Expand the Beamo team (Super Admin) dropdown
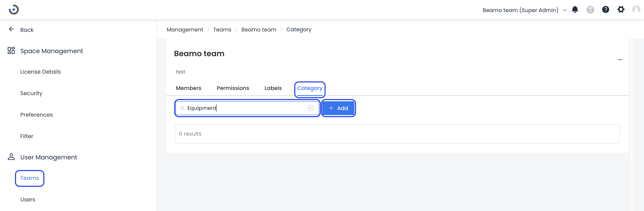Viewport: 644px width, 211px height. pyautogui.click(x=564, y=10)
